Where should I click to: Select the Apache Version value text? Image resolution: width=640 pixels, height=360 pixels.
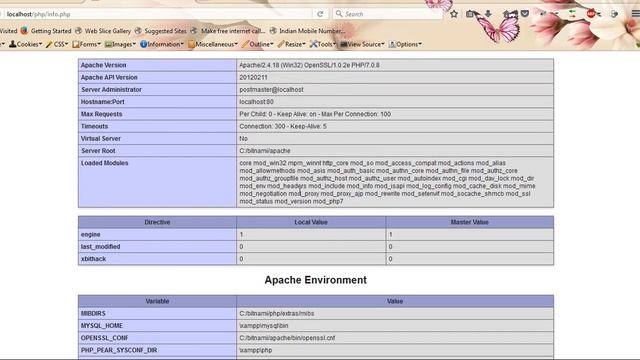309,65
